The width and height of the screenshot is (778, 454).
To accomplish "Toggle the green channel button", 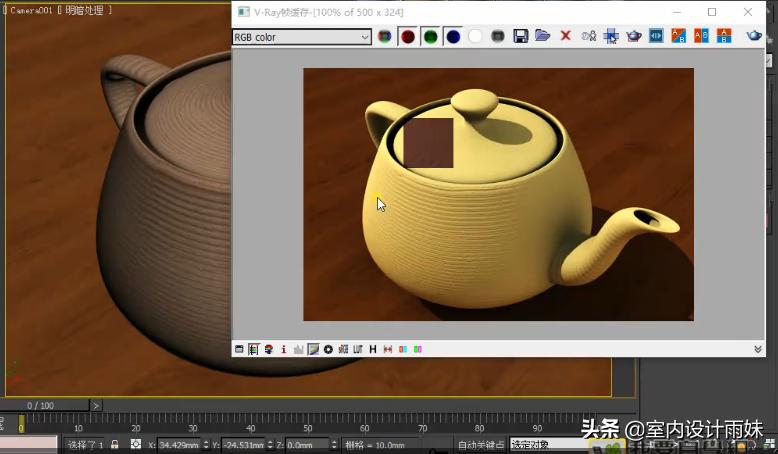I will point(430,37).
